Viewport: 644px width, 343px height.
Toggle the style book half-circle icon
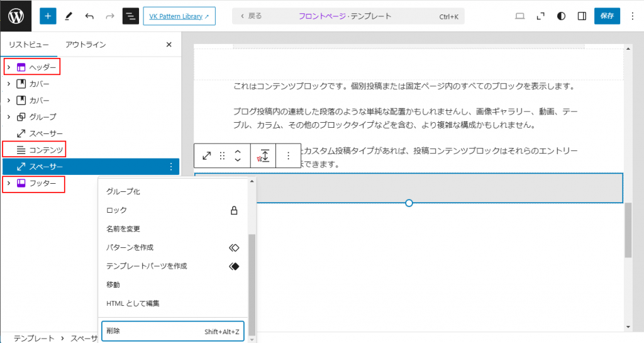(561, 16)
